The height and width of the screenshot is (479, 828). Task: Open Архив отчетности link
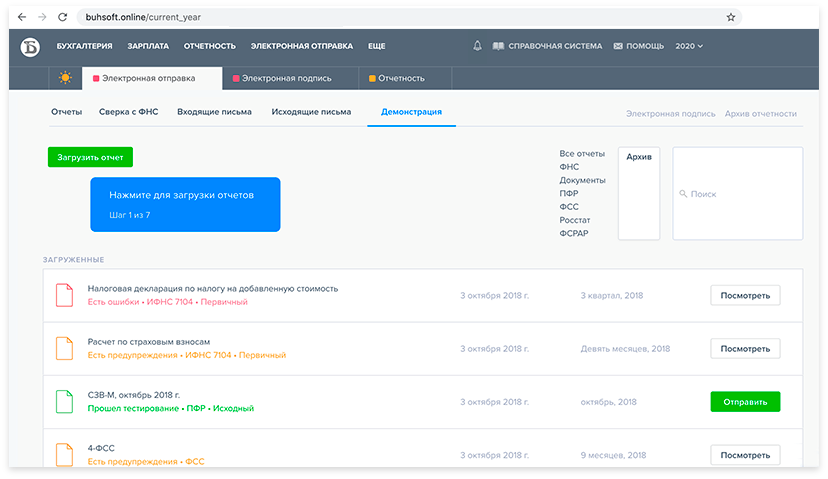point(760,114)
